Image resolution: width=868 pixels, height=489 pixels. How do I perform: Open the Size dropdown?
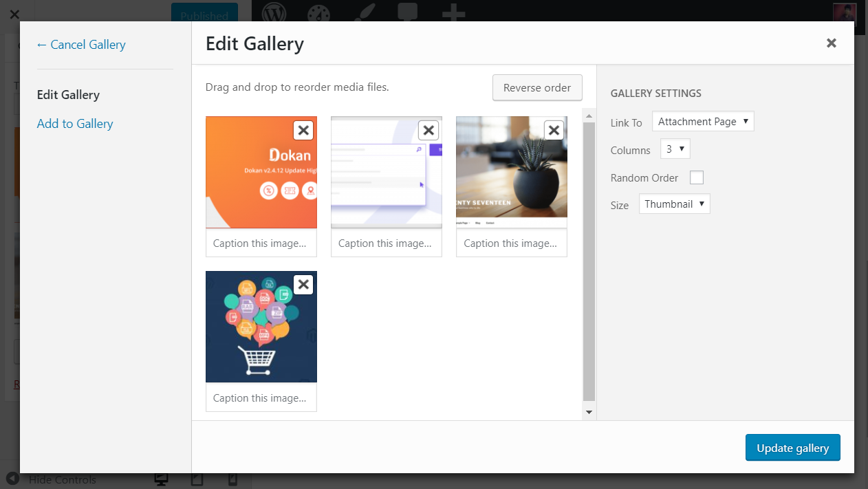click(674, 204)
